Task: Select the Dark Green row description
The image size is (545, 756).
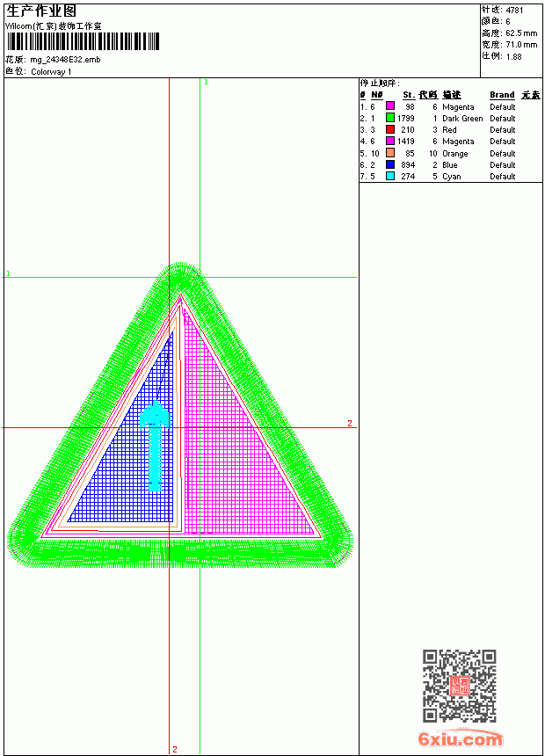Action: tap(462, 118)
